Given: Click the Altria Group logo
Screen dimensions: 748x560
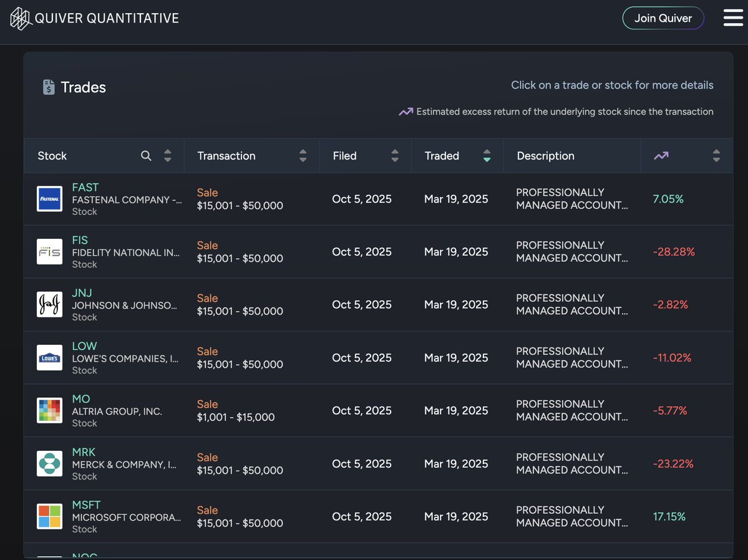Looking at the screenshot, I should 50,411.
